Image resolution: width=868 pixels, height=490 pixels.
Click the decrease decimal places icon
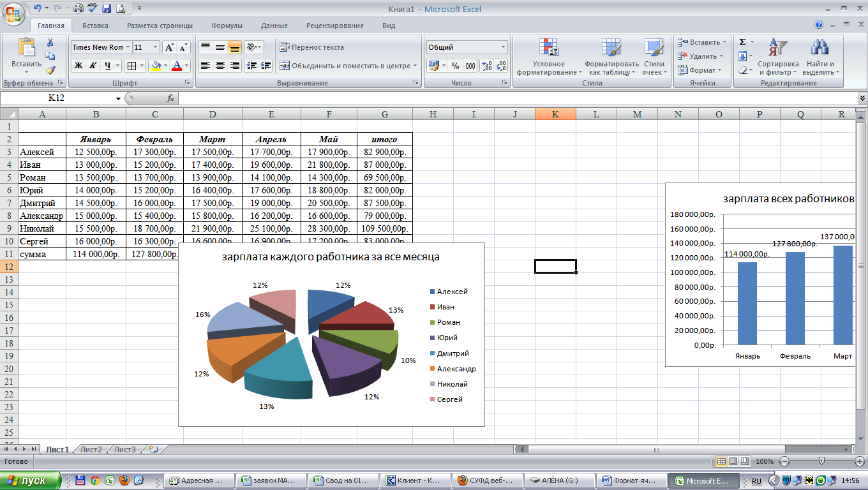click(501, 65)
